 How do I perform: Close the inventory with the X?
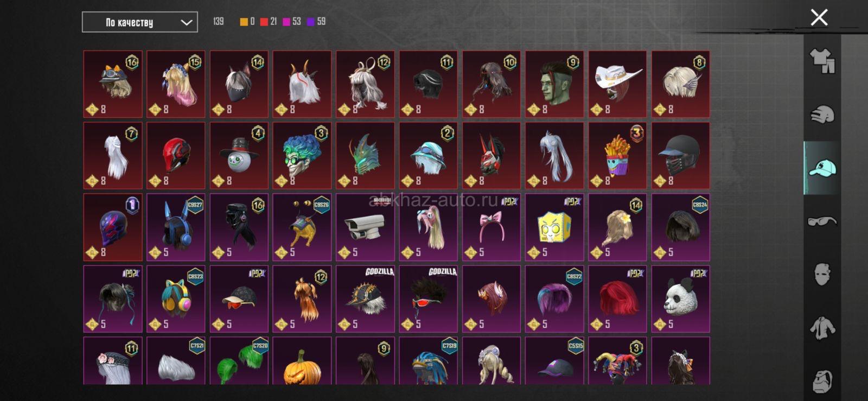pyautogui.click(x=819, y=17)
